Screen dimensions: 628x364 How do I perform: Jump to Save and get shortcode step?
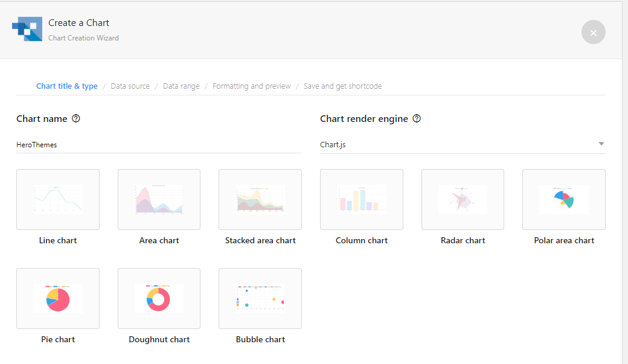tap(342, 86)
